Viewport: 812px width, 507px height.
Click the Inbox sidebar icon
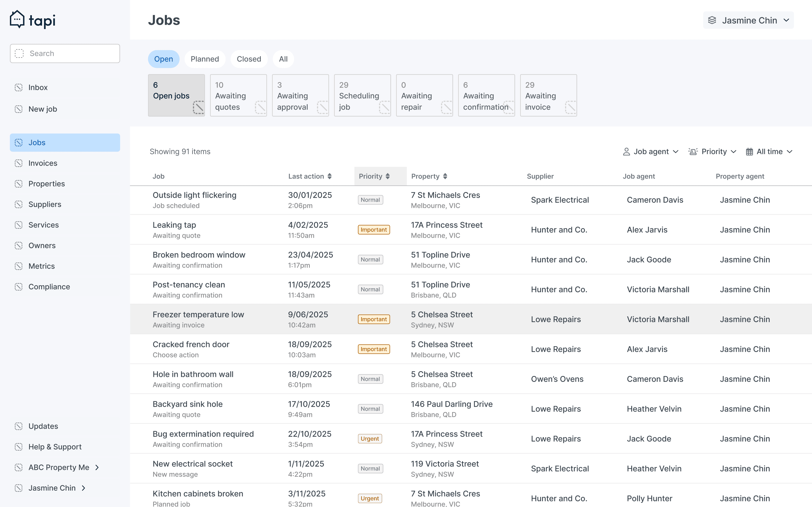pos(19,88)
